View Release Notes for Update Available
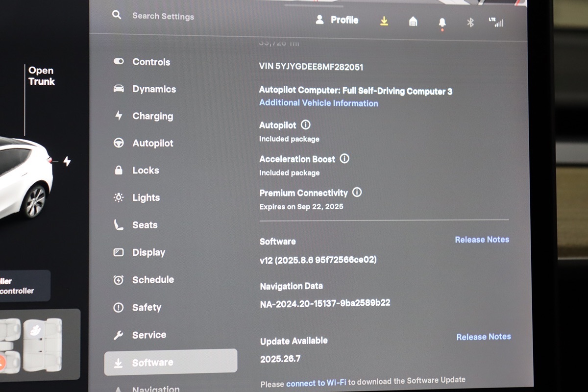 483,337
